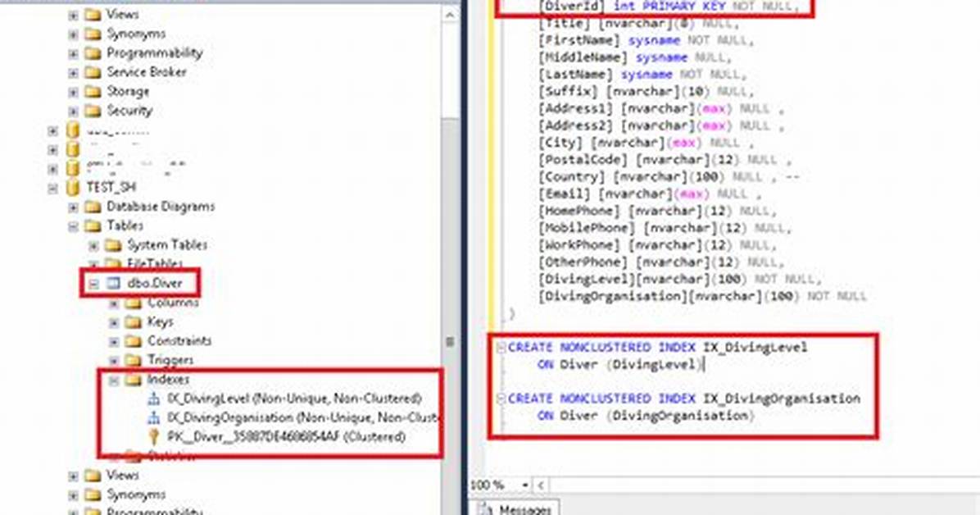Collapse the IX_DivingLevel CREATE INDEX code block

coord(501,347)
